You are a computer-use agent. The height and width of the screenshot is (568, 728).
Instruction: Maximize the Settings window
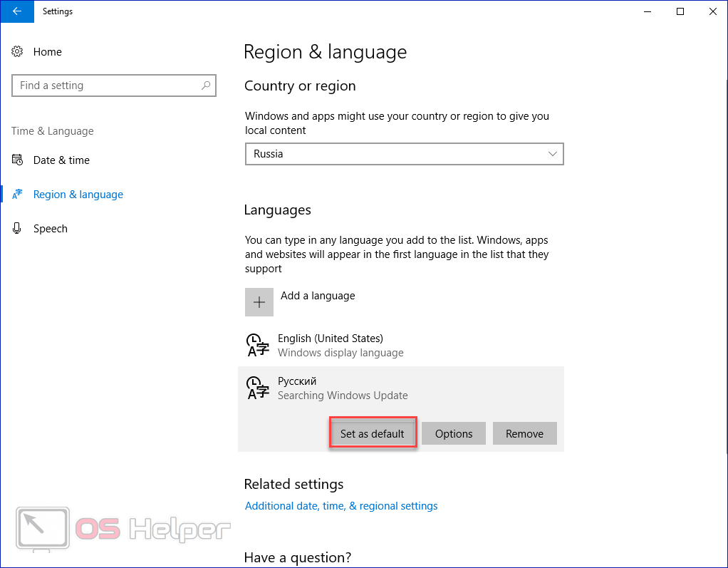click(680, 11)
